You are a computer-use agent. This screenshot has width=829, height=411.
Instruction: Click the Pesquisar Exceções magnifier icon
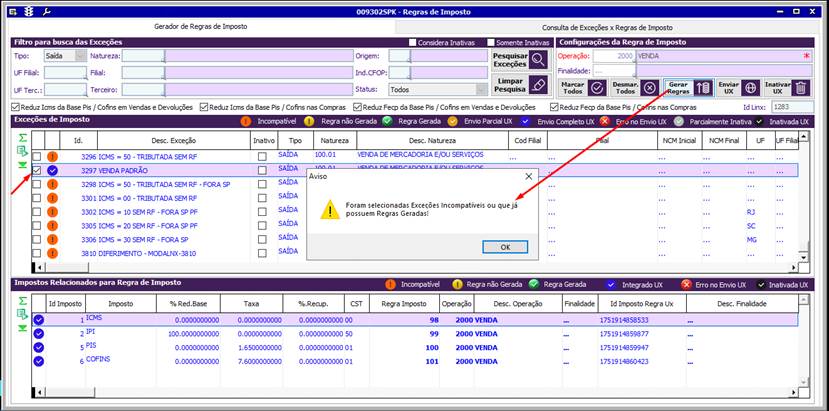click(x=538, y=60)
